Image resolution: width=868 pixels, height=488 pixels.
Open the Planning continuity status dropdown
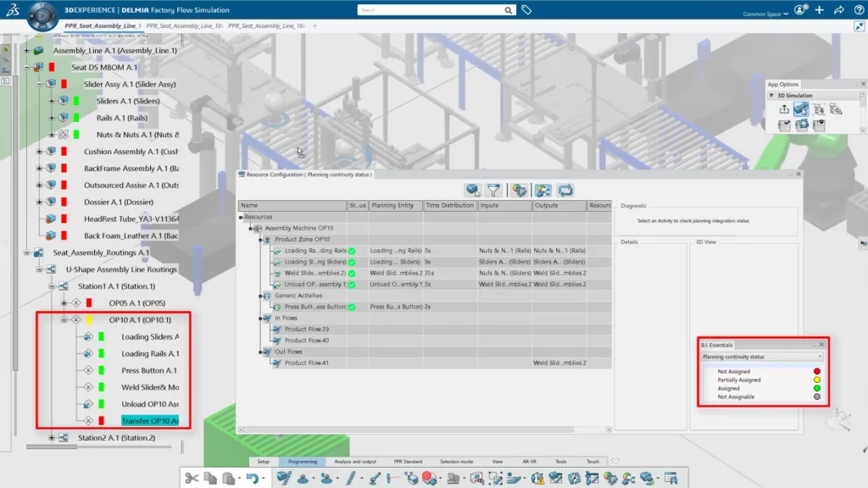click(x=762, y=357)
